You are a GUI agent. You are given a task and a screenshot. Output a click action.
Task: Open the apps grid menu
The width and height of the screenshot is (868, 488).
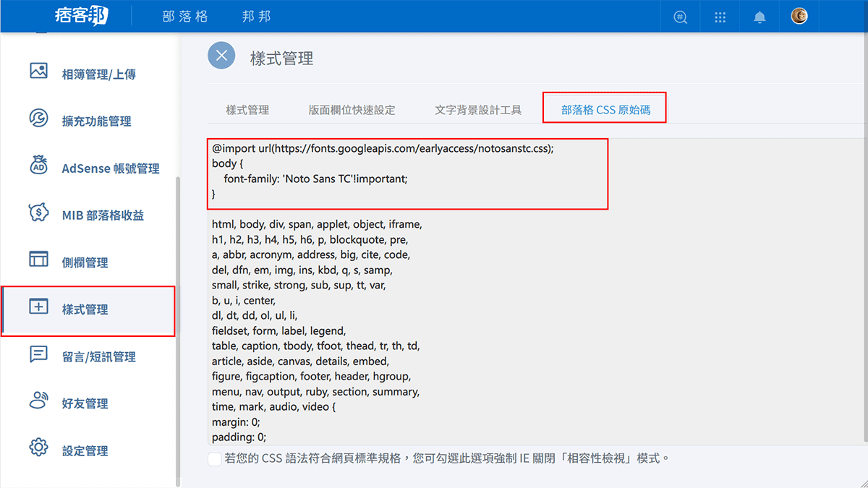point(719,16)
